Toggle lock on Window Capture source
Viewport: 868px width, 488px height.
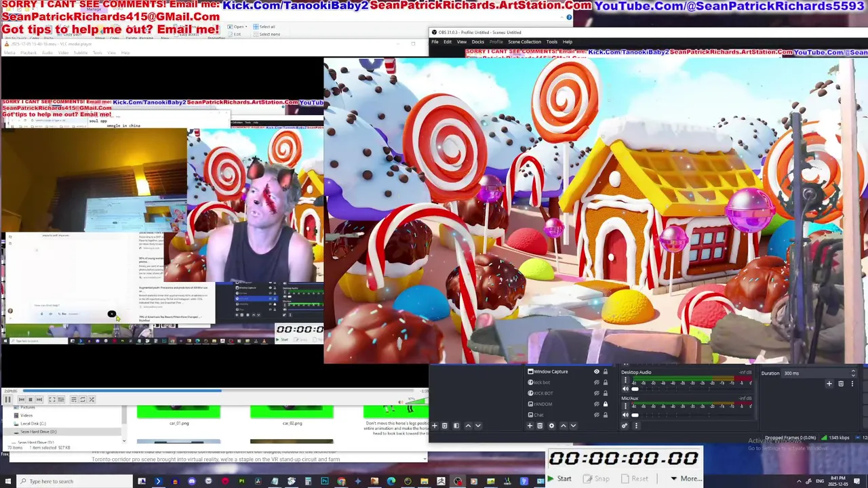606,371
